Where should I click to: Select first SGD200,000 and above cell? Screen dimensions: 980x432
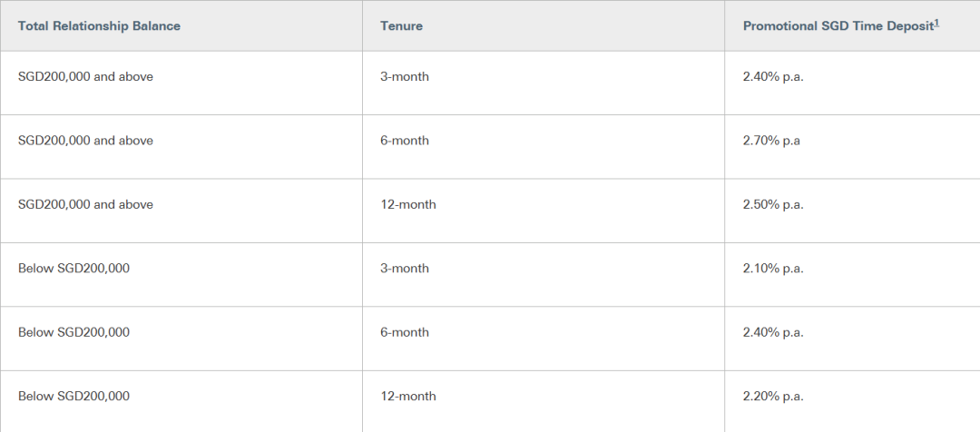tap(85, 77)
